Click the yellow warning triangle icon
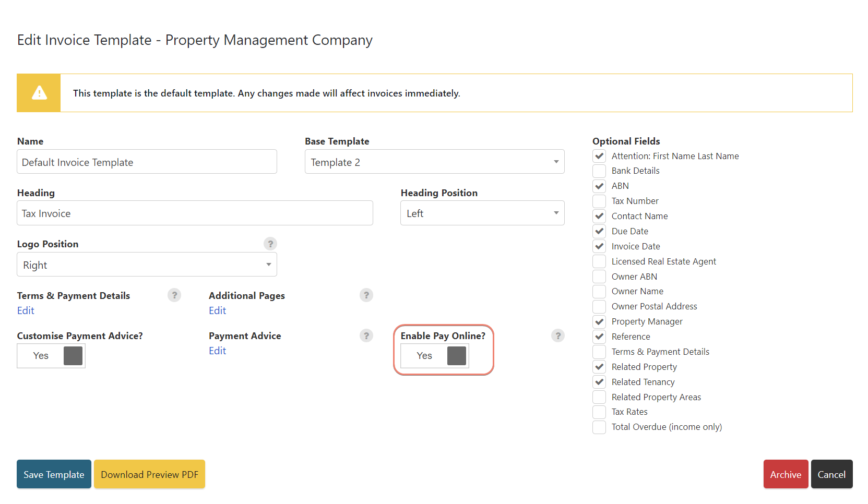This screenshot has width=868, height=504. pyautogui.click(x=39, y=93)
